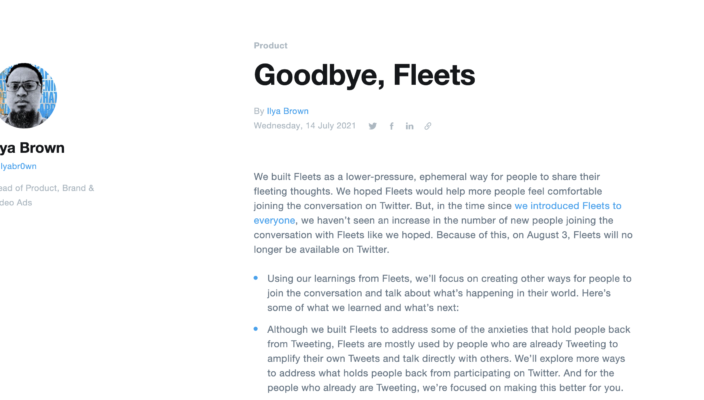The height and width of the screenshot is (400, 704).
Task: Open the Product category label
Action: (x=271, y=45)
